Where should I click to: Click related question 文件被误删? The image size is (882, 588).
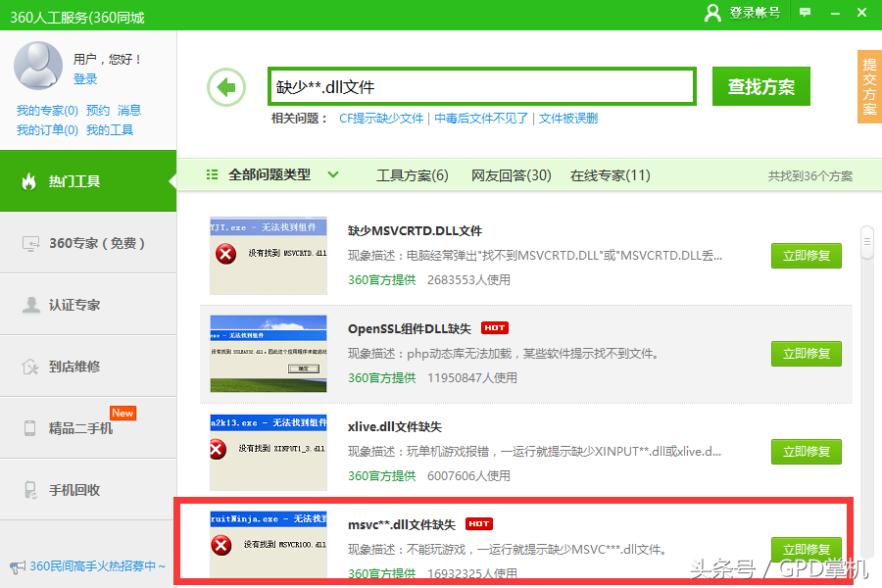568,119
